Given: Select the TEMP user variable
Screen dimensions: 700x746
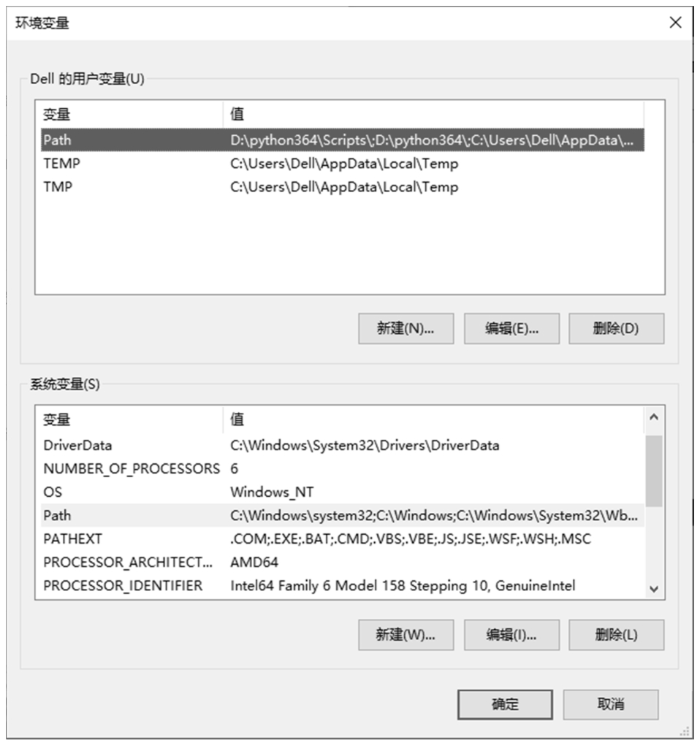Looking at the screenshot, I should tap(343, 163).
